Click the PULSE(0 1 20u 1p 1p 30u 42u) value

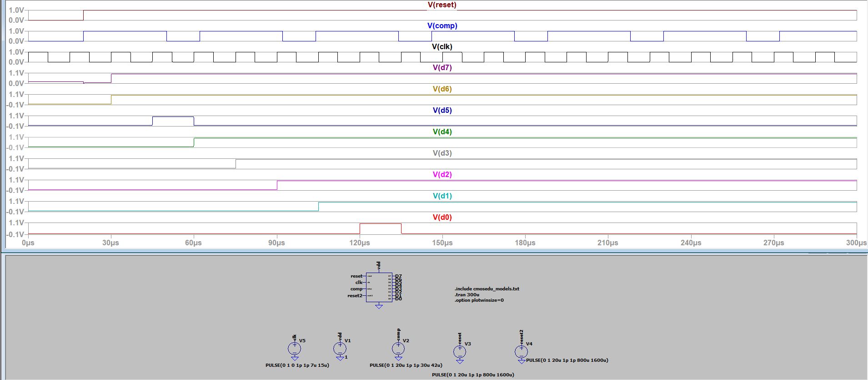(x=406, y=365)
